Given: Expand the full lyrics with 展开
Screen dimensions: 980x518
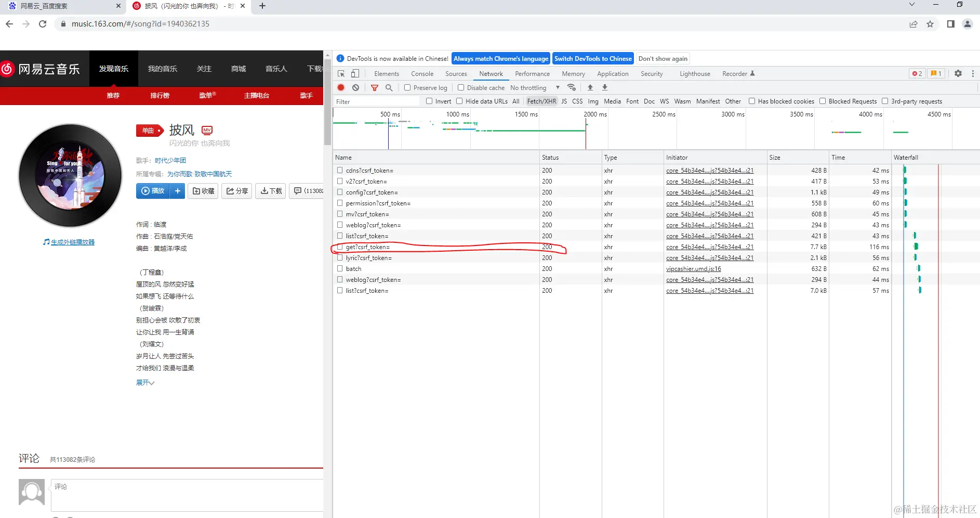Looking at the screenshot, I should tap(145, 383).
